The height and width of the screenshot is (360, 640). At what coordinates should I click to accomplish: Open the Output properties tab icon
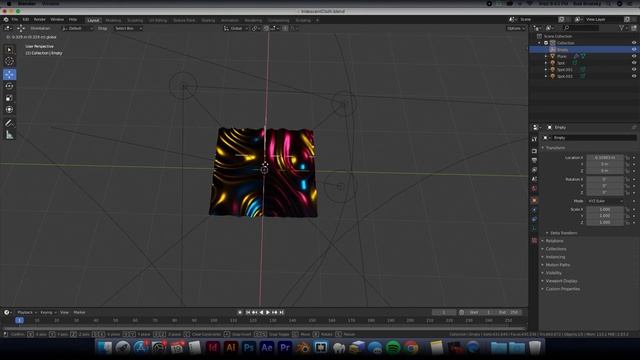tap(534, 160)
